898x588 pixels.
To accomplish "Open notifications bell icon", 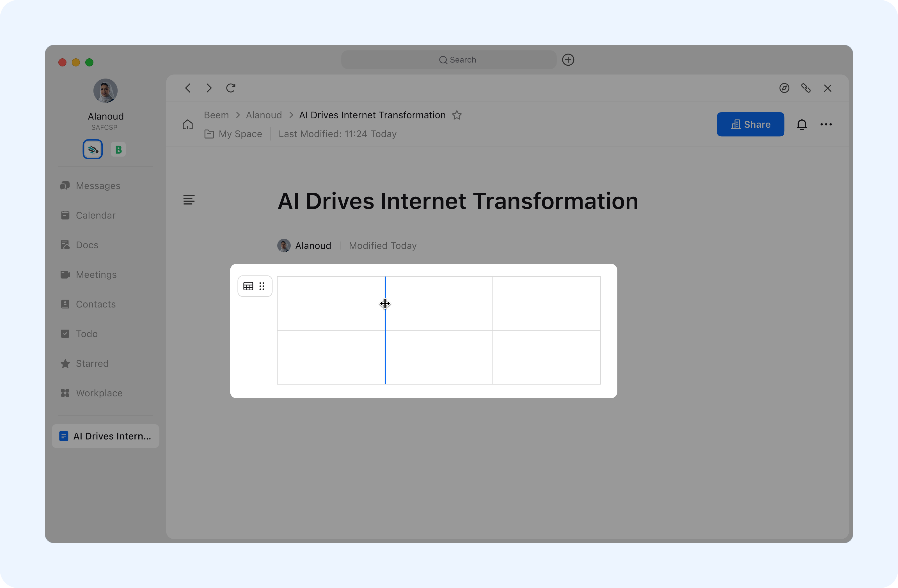I will [801, 125].
